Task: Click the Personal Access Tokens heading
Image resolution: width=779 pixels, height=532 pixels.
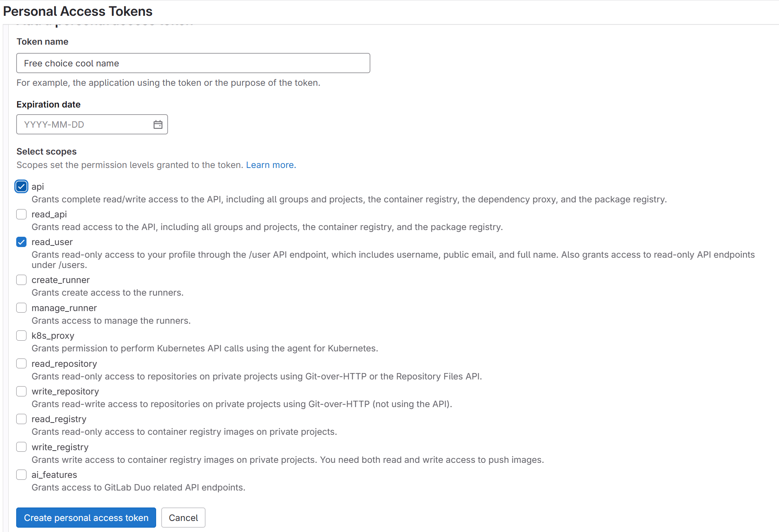Action: click(77, 11)
